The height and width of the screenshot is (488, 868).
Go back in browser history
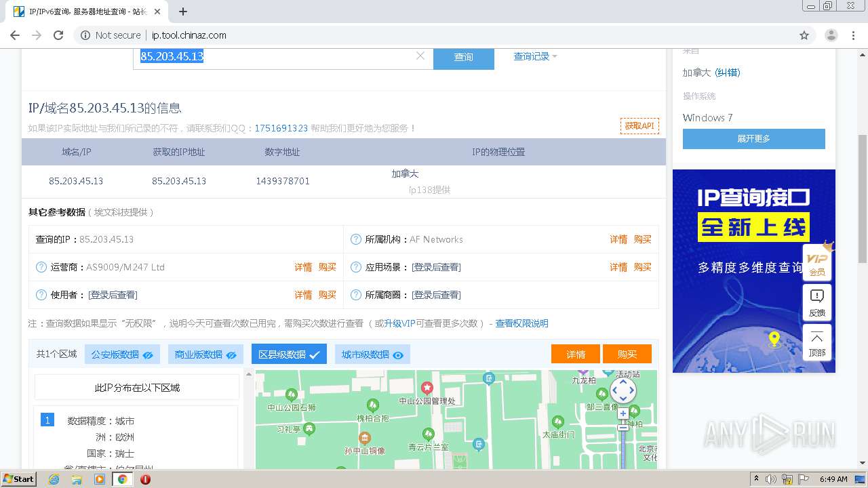(15, 35)
